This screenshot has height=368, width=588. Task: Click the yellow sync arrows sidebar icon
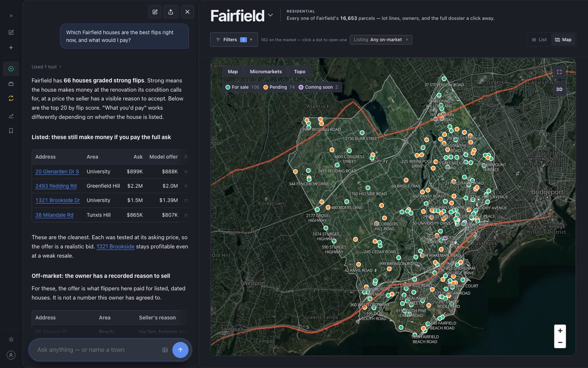[x=11, y=98]
